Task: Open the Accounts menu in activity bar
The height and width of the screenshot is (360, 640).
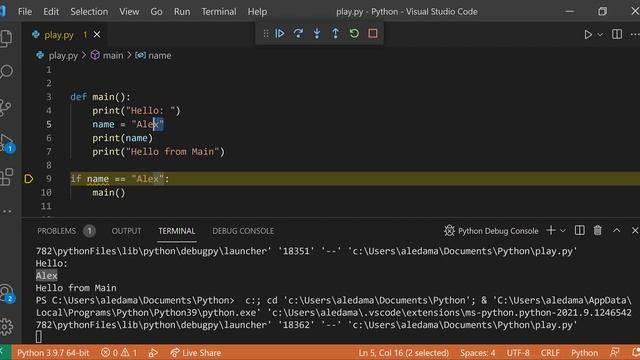Action: click(x=7, y=293)
